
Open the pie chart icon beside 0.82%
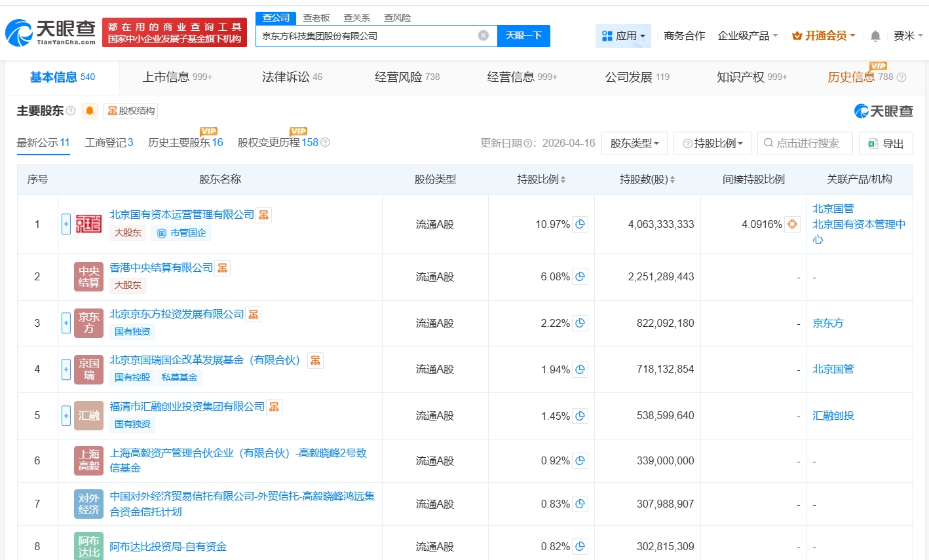click(580, 546)
